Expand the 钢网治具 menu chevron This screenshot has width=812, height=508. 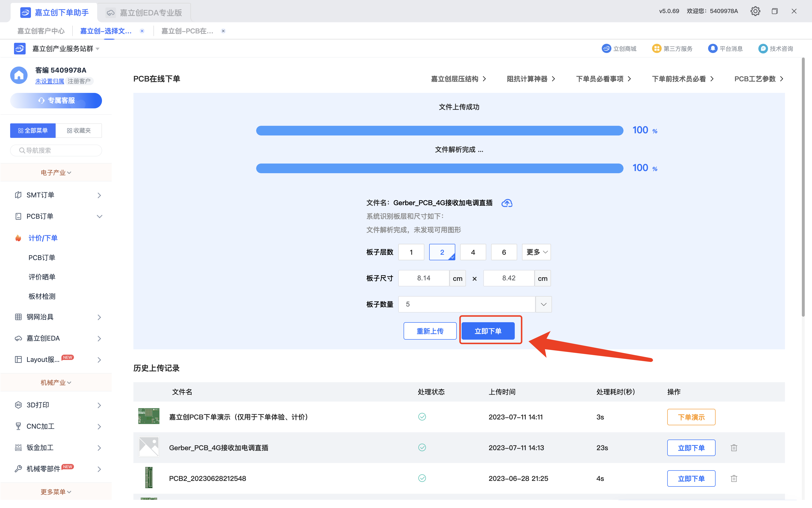point(99,317)
